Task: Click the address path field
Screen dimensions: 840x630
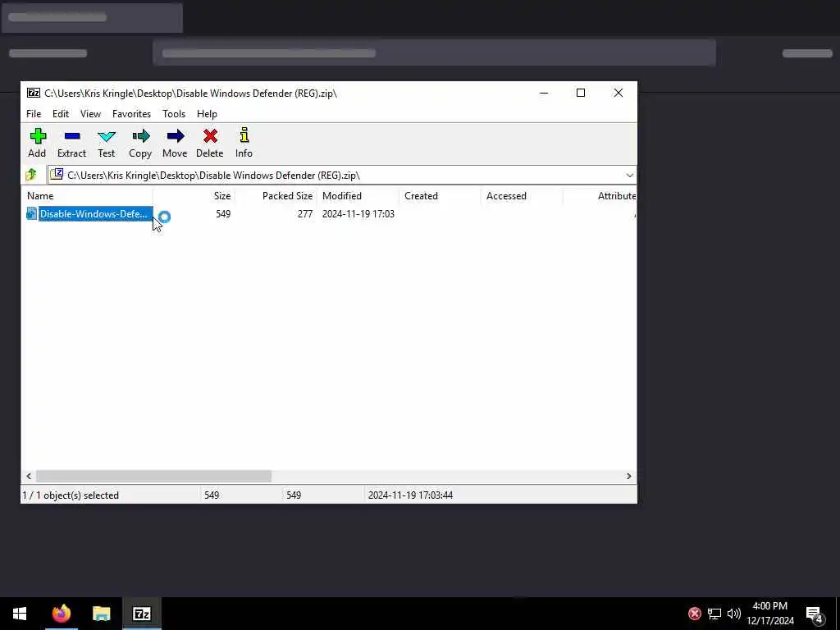Action: tap(340, 176)
